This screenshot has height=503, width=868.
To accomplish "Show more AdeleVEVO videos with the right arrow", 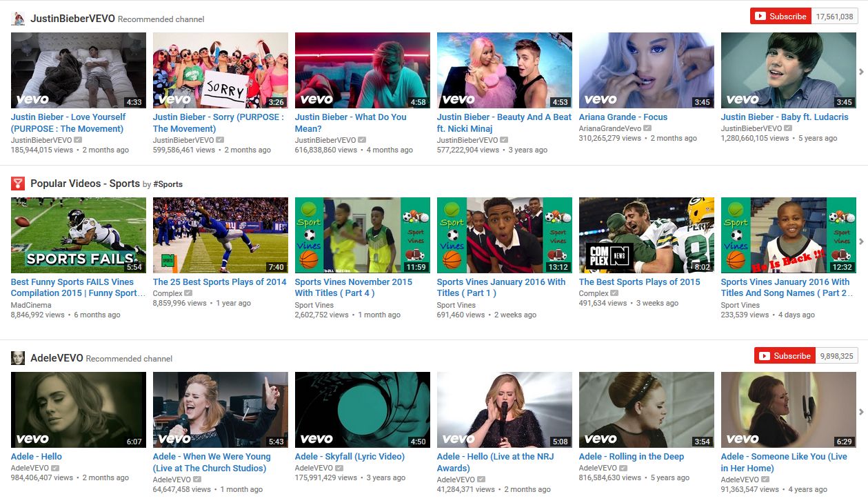I will pos(861,412).
